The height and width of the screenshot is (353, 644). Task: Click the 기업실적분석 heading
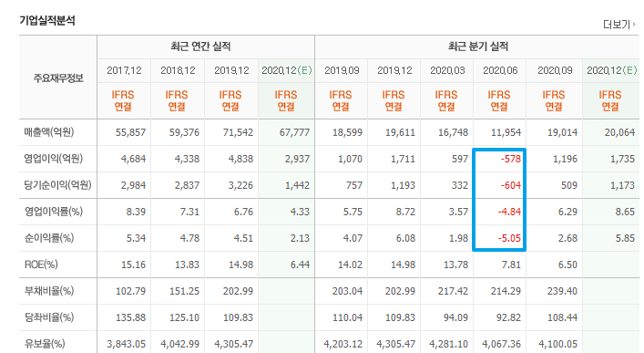[47, 21]
